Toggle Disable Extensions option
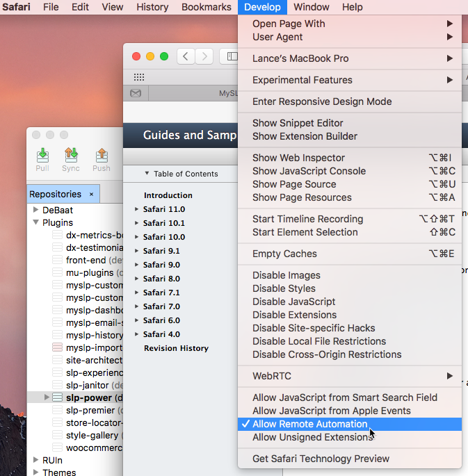Image resolution: width=468 pixels, height=476 pixels. coord(350,315)
